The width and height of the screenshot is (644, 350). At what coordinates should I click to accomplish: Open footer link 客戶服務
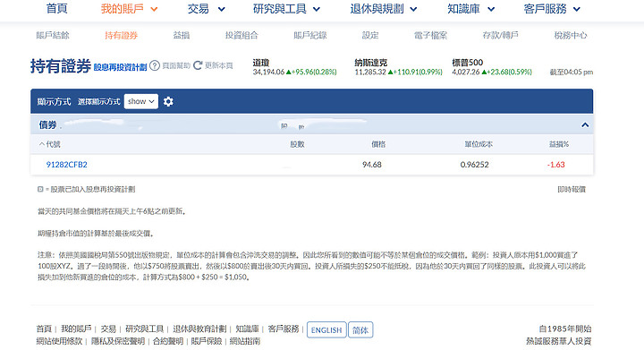coord(283,329)
